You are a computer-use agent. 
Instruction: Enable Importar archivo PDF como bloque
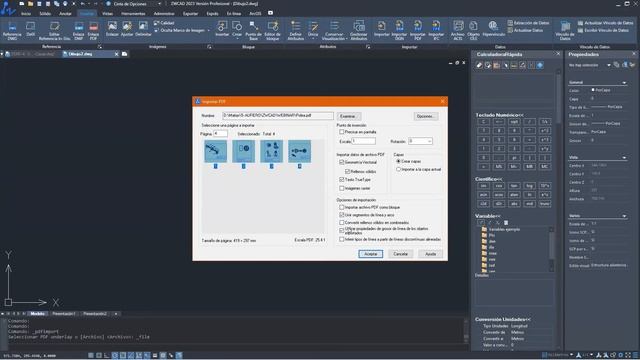pos(342,207)
